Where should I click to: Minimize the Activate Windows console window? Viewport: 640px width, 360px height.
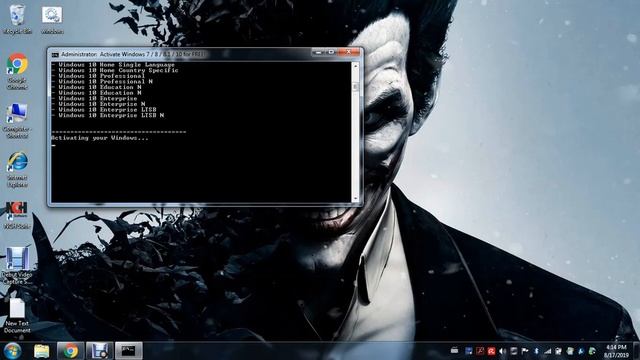coord(319,52)
